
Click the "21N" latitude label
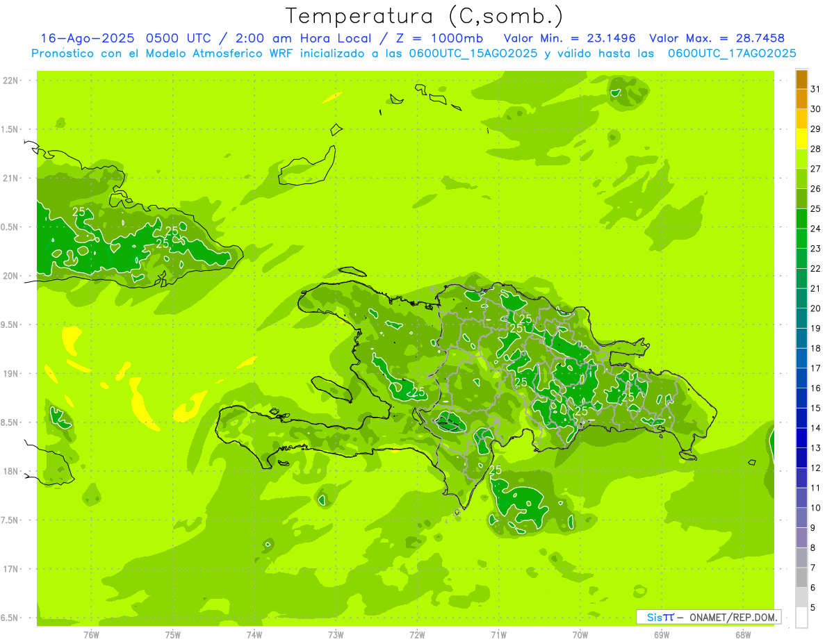click(x=12, y=178)
